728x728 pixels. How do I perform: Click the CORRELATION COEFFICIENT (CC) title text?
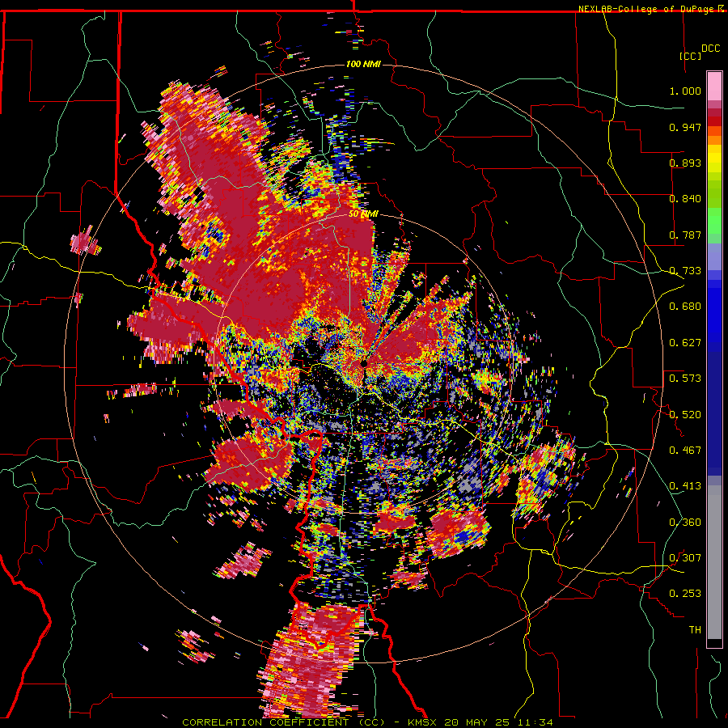coord(283,722)
